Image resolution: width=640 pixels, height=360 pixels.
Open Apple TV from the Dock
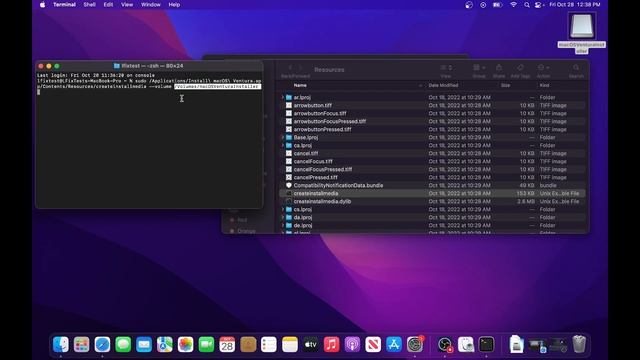point(311,344)
